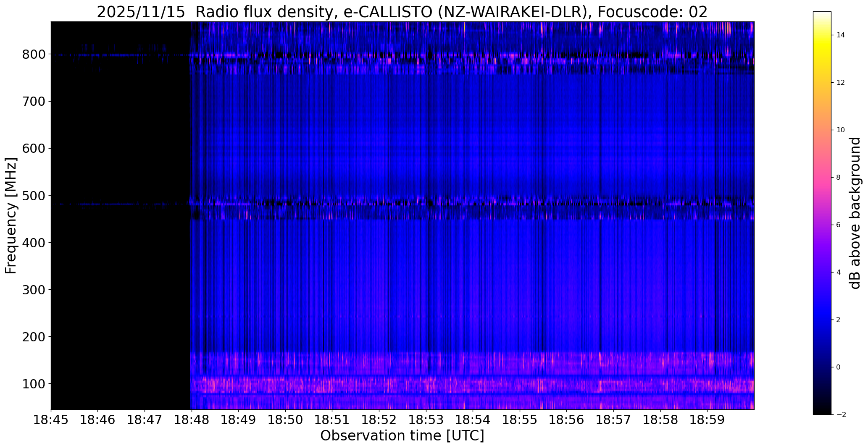Screen dimensions: 868x448
Task: Click the colorbar tick label 12
Action: (841, 83)
